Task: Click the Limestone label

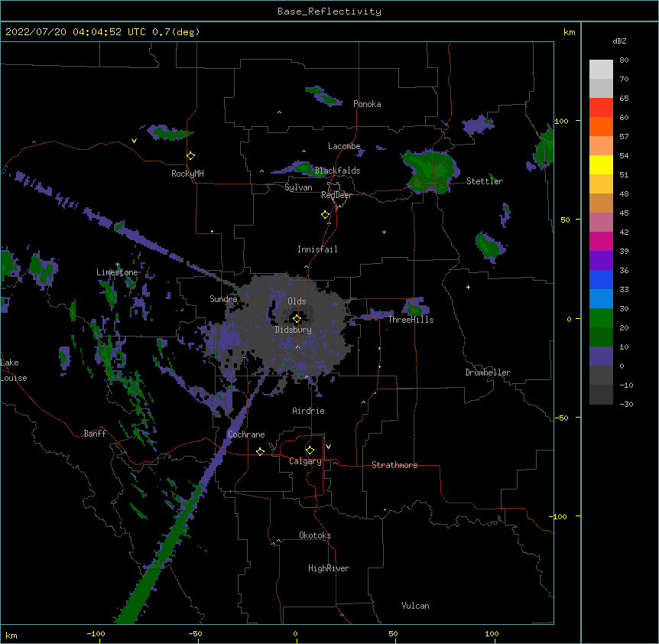Action: point(117,272)
